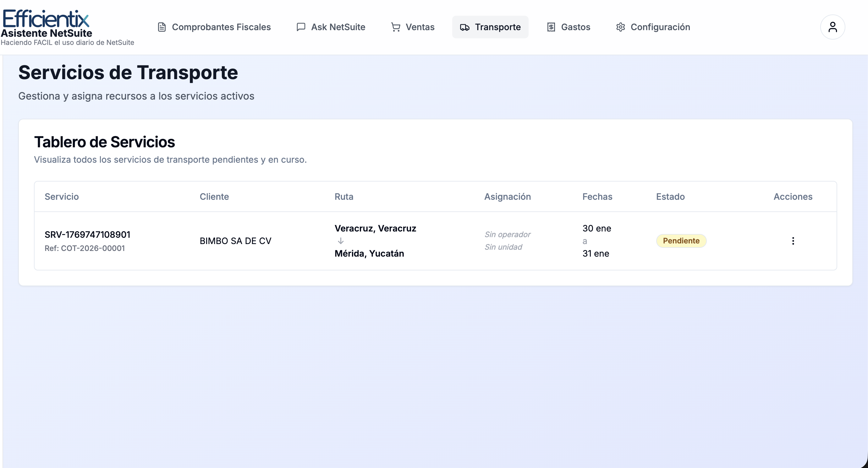The image size is (868, 468).
Task: Click the Efficientix logo
Action: (x=46, y=19)
